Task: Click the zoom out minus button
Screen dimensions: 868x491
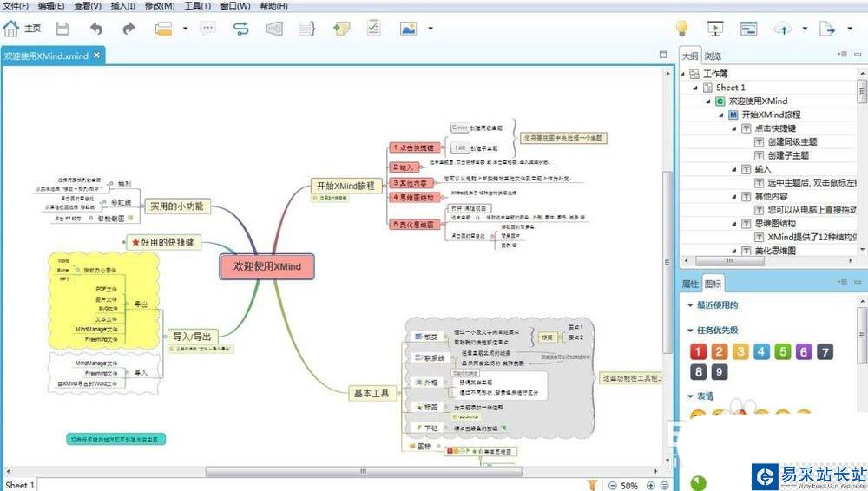Action: (x=612, y=486)
